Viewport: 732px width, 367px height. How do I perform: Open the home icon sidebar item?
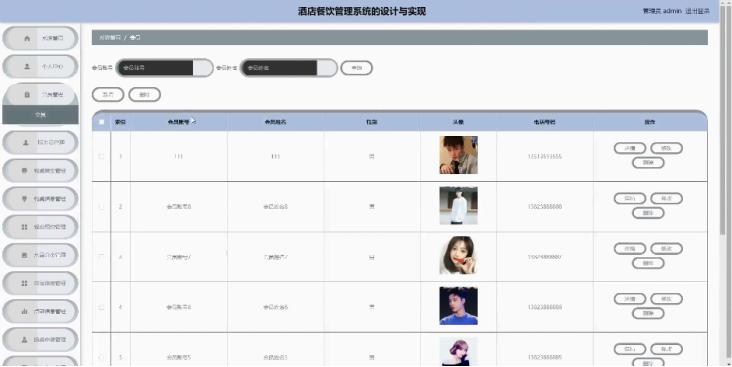tap(40, 38)
